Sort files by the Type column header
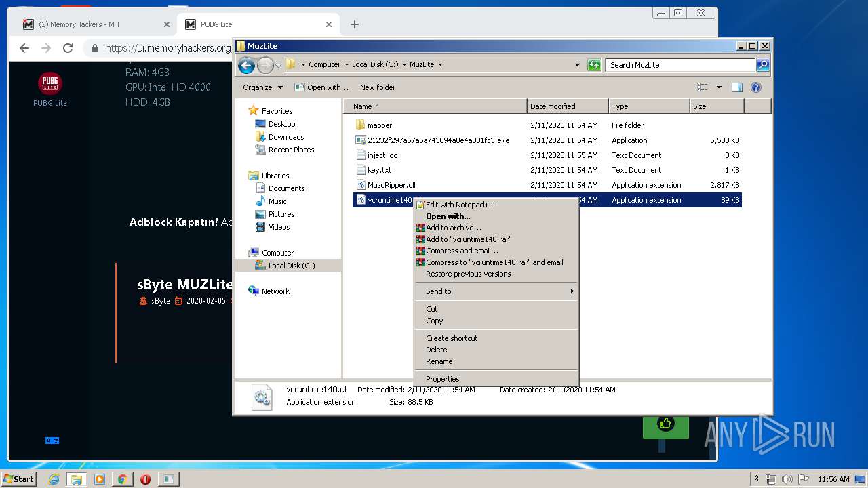 [649, 106]
